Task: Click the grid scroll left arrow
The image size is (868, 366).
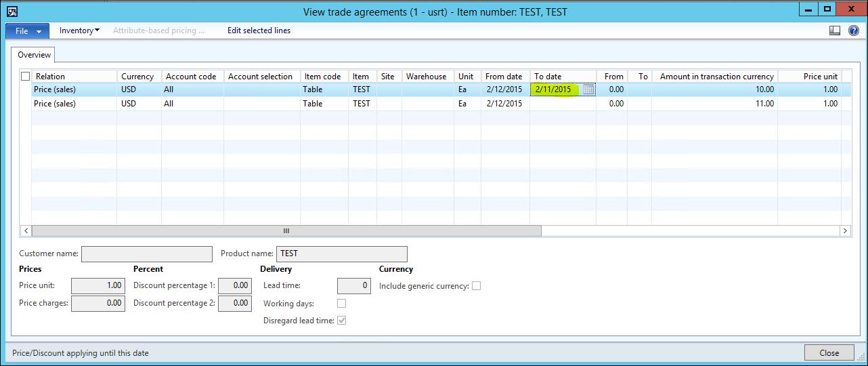Action: [x=26, y=231]
